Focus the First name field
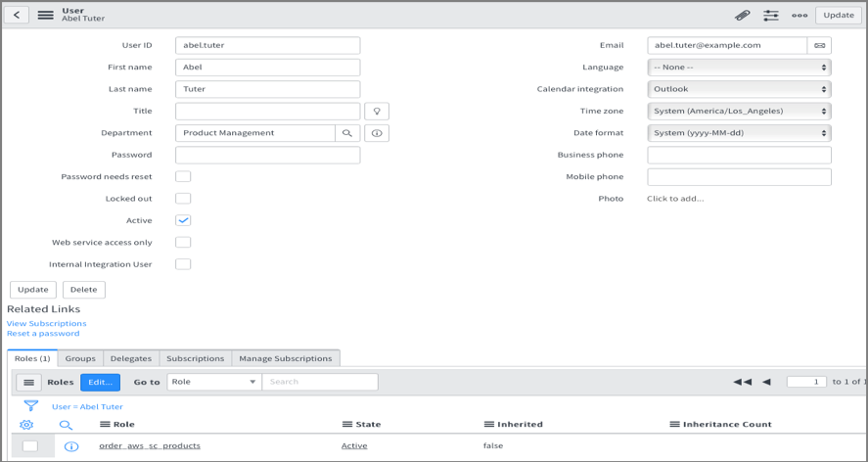Viewport: 868px width, 462px height. click(268, 67)
